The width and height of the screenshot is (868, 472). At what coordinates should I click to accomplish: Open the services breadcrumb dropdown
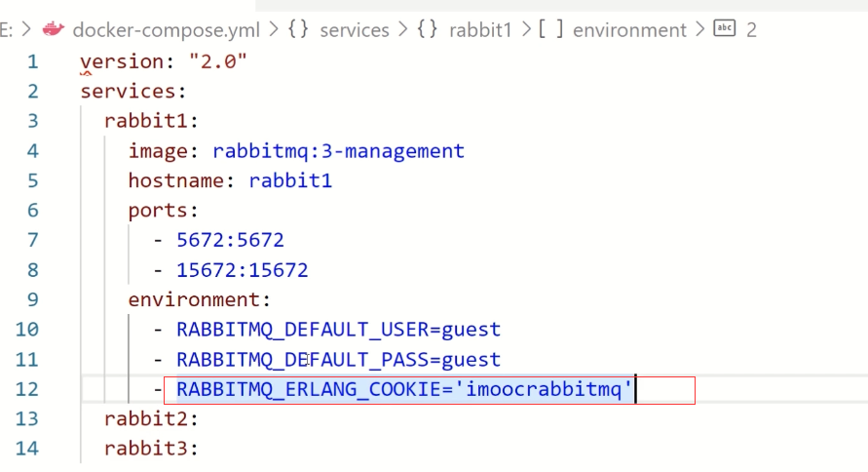355,29
